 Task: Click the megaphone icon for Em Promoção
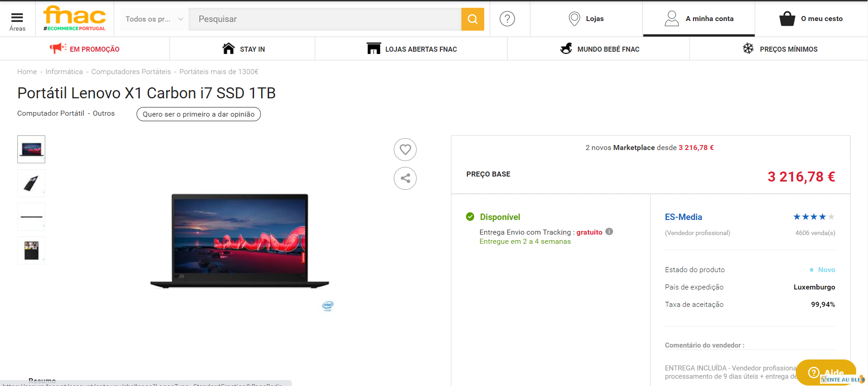point(58,48)
